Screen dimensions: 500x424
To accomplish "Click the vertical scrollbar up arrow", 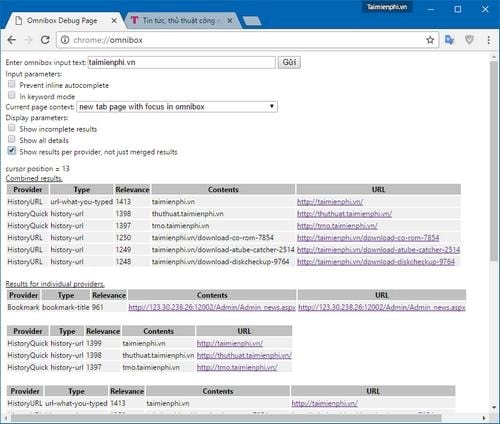I will [x=494, y=57].
